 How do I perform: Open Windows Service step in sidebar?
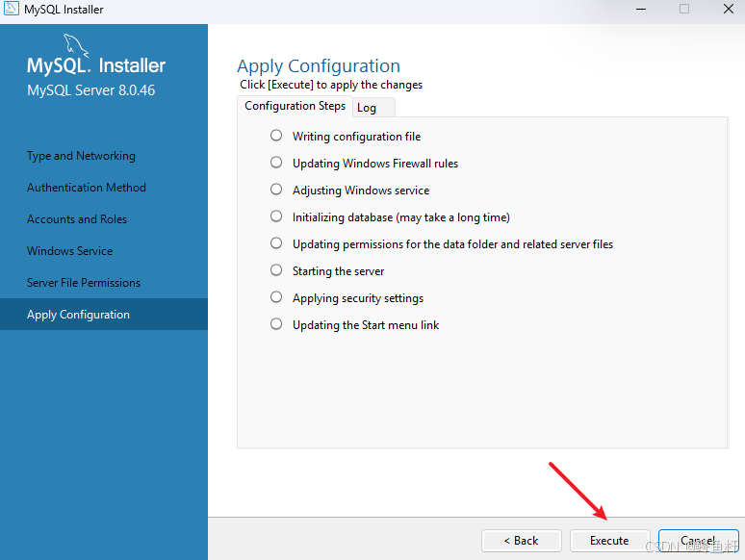pos(70,251)
